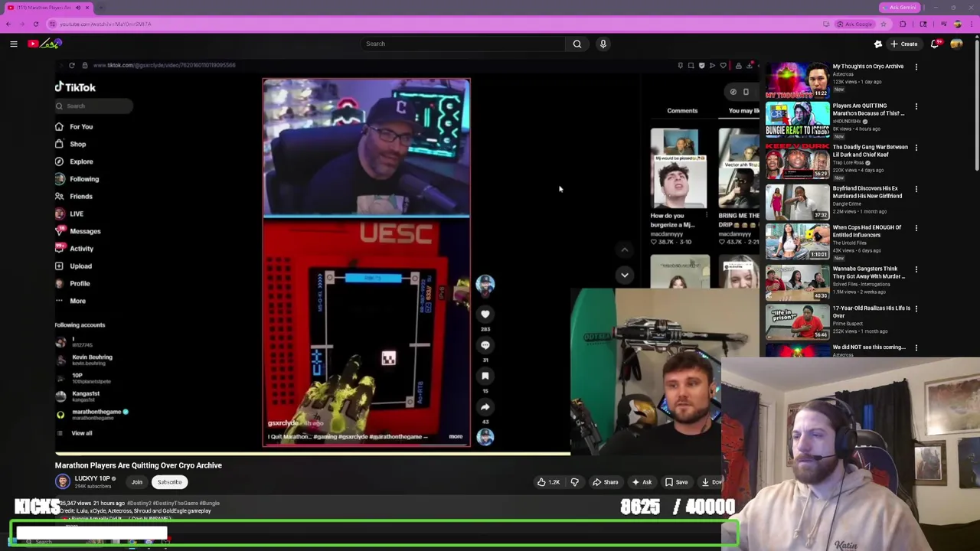Image resolution: width=980 pixels, height=551 pixels.
Task: Open Friends in the TikTok sidebar
Action: coord(74,196)
